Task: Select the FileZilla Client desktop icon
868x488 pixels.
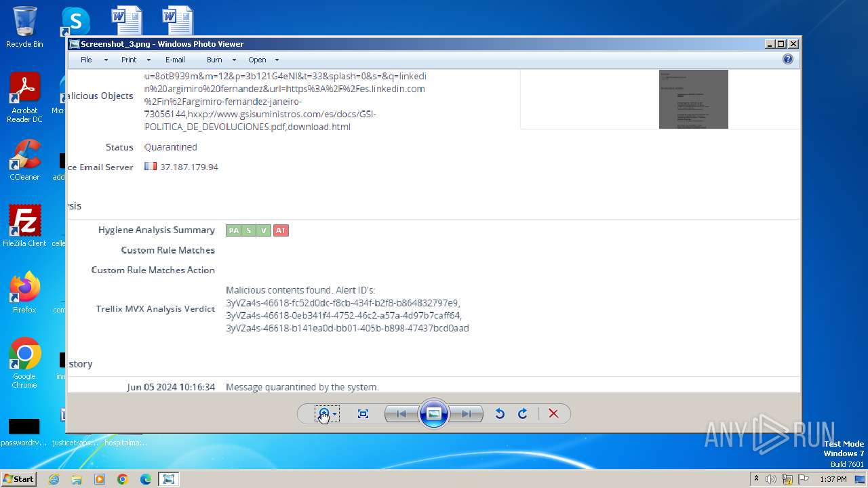Action: click(x=24, y=226)
